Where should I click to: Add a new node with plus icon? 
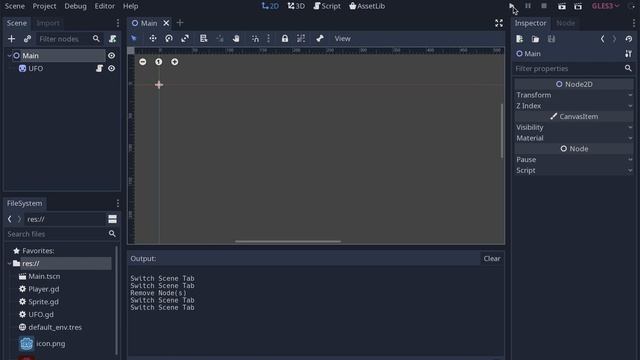(11, 39)
